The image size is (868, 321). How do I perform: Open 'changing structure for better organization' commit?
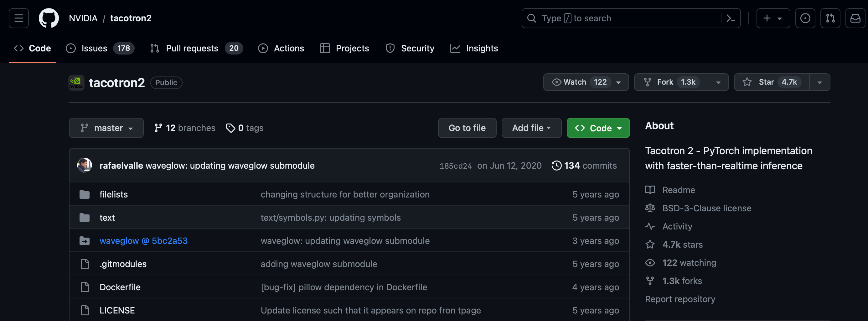345,195
